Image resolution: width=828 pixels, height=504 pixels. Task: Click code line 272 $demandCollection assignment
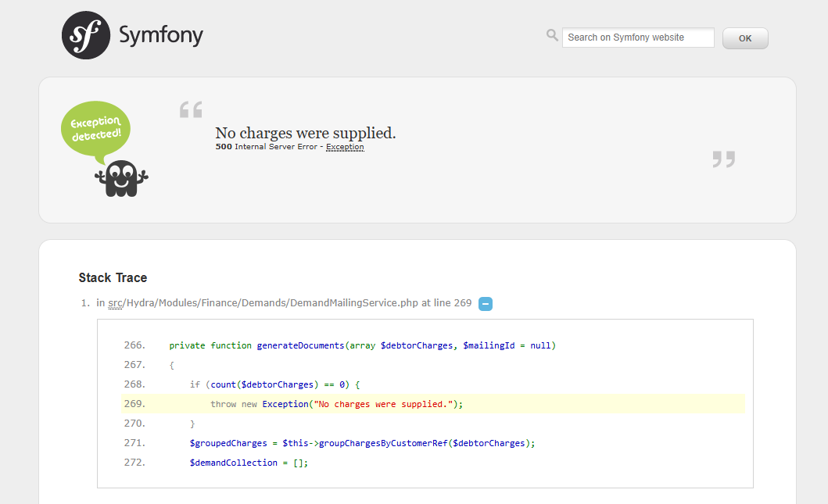249,463
